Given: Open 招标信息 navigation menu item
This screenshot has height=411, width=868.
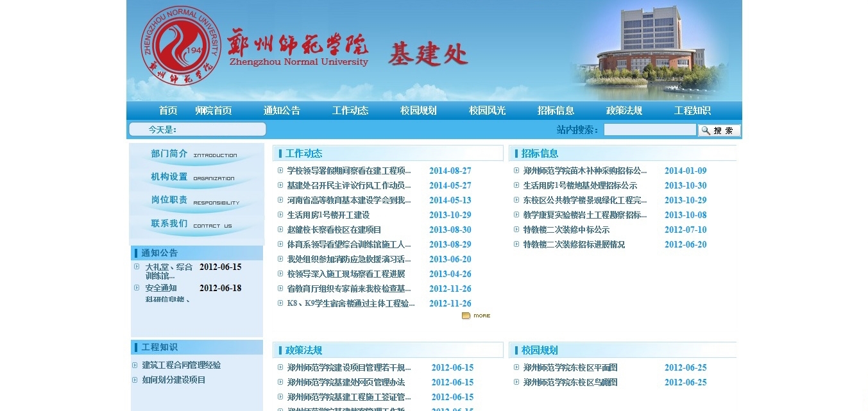Looking at the screenshot, I should click(556, 110).
